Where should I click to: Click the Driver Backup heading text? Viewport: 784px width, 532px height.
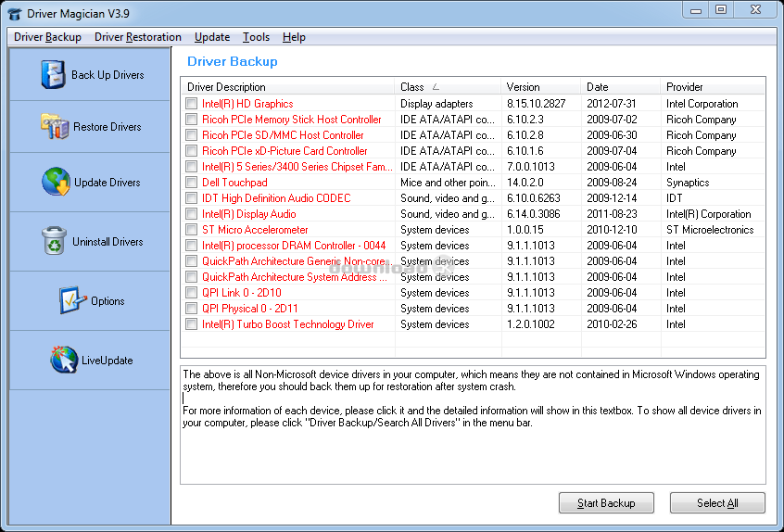232,61
